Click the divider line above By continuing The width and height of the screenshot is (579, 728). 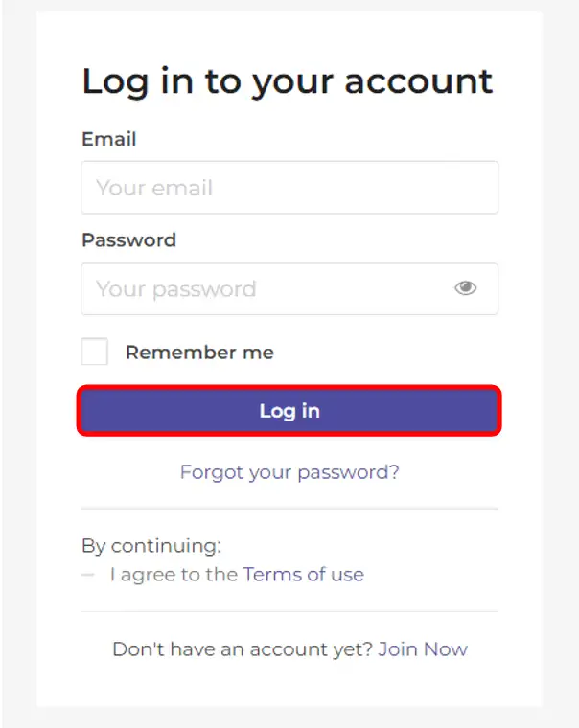click(x=289, y=509)
